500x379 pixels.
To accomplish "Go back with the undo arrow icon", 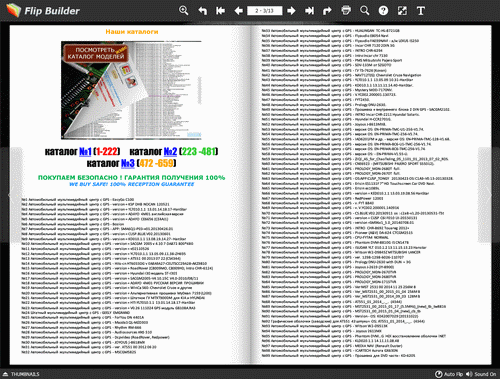I will [x=202, y=11].
